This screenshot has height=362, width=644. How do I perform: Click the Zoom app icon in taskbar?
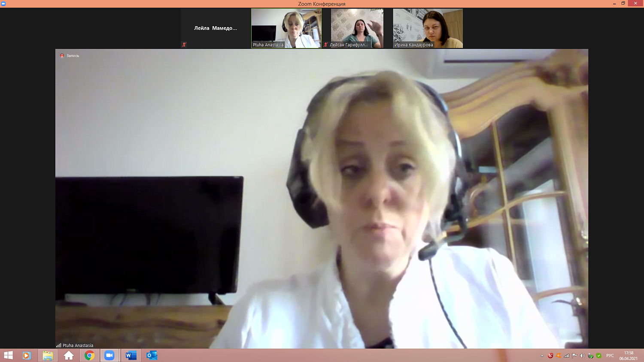(x=109, y=356)
